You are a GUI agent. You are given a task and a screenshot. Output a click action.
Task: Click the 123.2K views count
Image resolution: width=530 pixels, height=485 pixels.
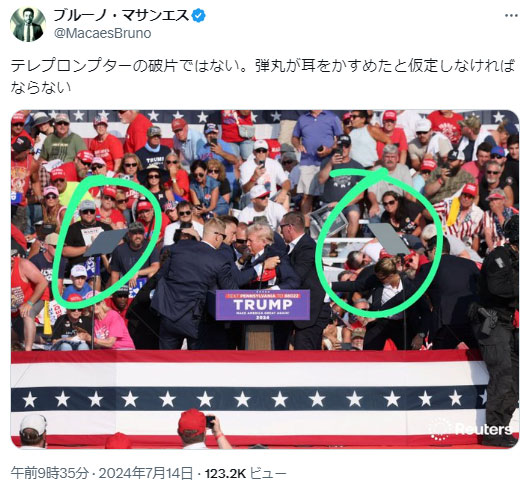tap(225, 474)
